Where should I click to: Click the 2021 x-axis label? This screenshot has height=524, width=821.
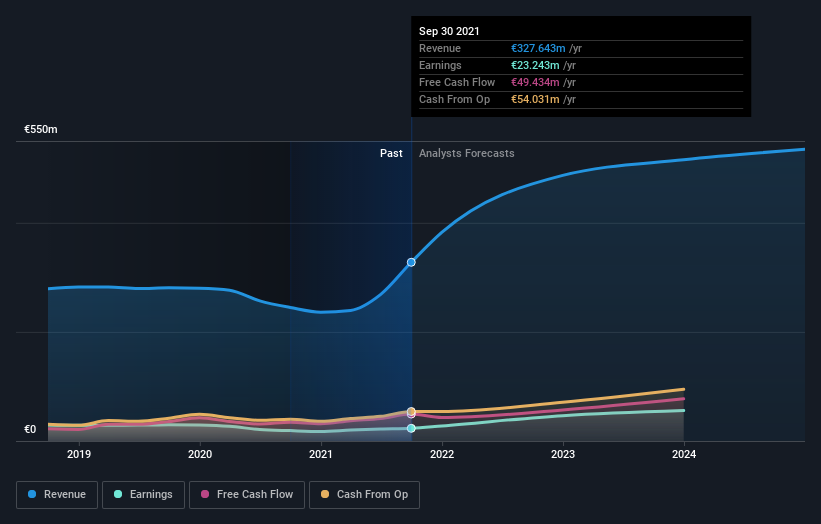point(321,454)
